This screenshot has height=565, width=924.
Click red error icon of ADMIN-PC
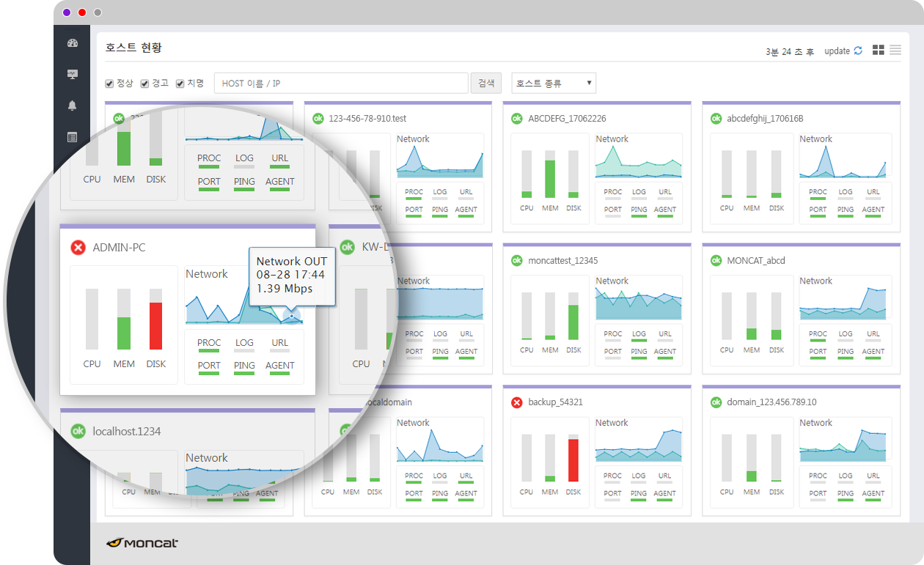[x=78, y=248]
